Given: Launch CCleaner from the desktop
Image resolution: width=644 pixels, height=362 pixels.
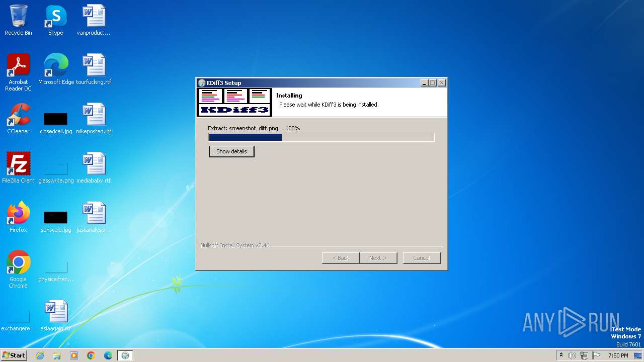Looking at the screenshot, I should pos(18,118).
